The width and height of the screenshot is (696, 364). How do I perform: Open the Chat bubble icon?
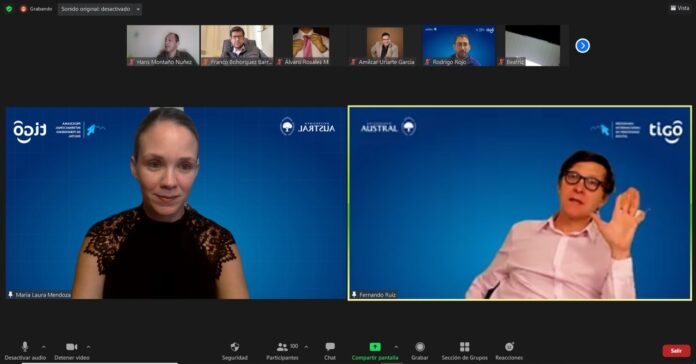pyautogui.click(x=330, y=347)
